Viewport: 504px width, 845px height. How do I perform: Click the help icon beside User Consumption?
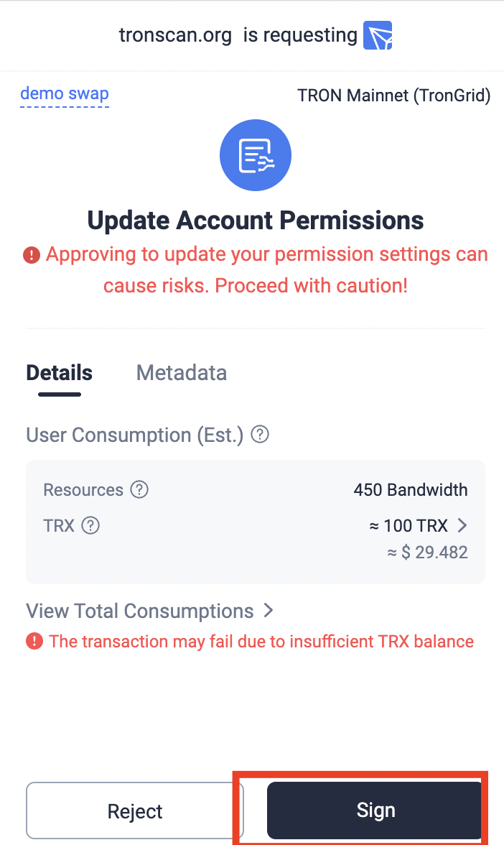click(x=260, y=435)
